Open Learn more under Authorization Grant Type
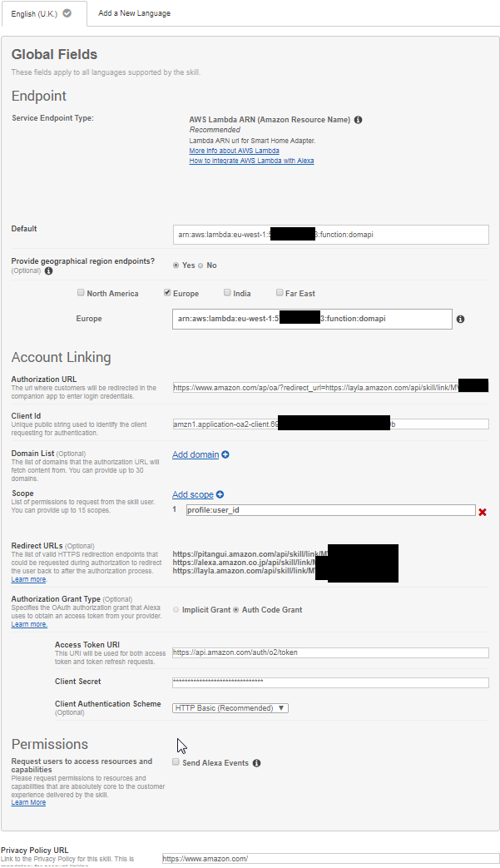The image size is (500, 868). [29, 624]
